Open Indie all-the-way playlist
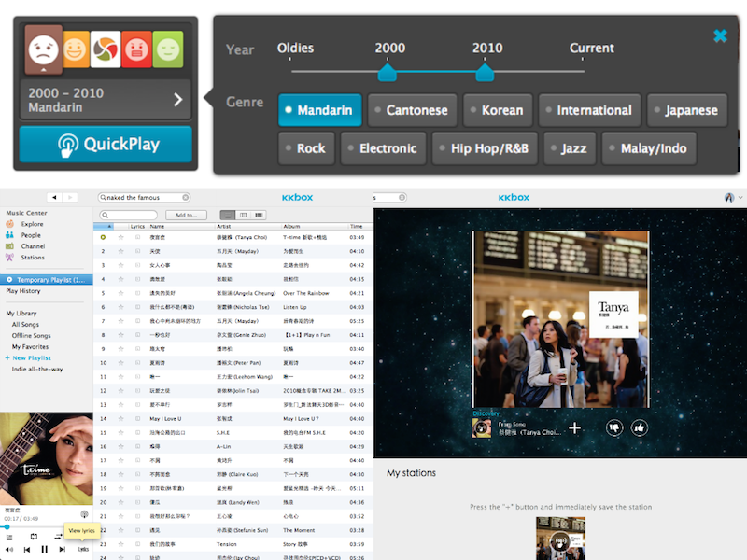 37,369
